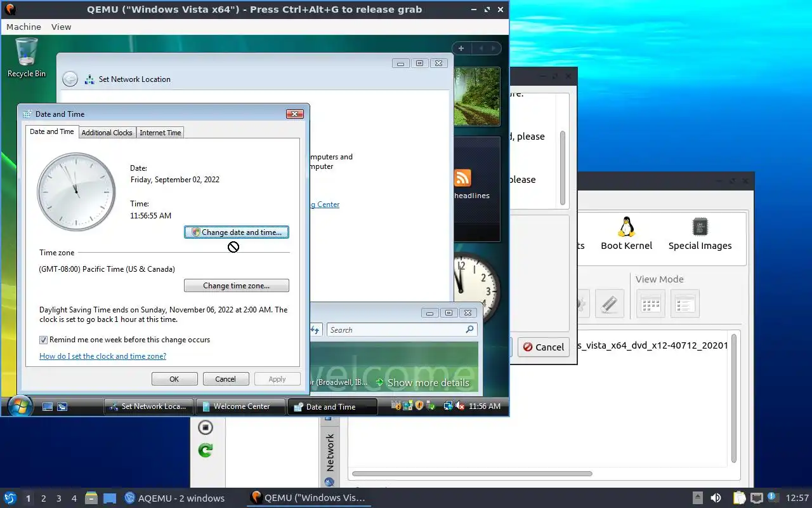Screen dimensions: 812x508
Task: Click Switch between windows quick launch icon
Action: [x=62, y=406]
